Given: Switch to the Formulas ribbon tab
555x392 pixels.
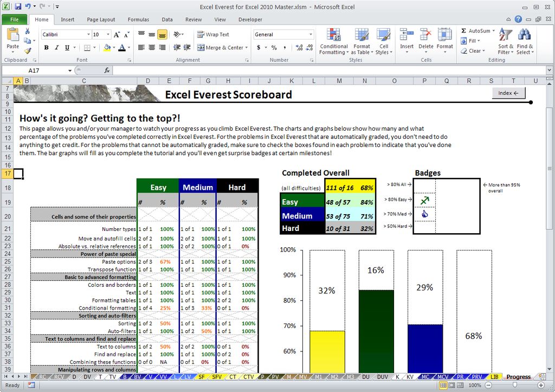Looking at the screenshot, I should click(138, 20).
